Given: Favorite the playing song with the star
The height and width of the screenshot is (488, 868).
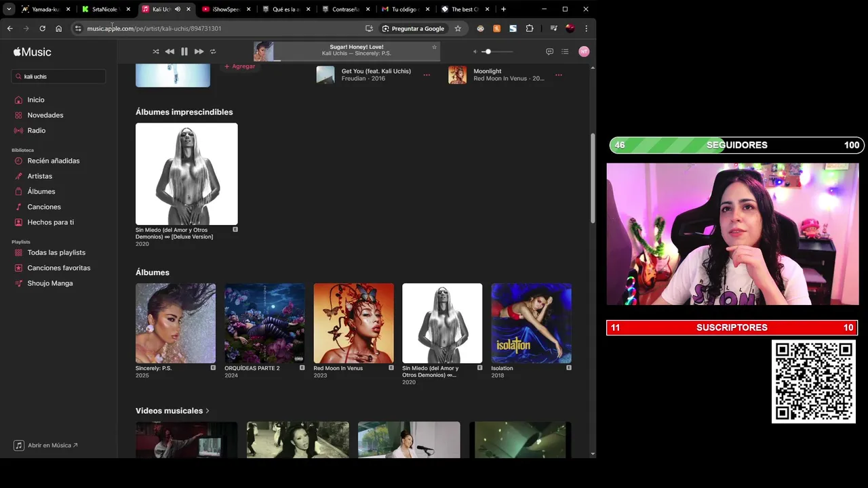Looking at the screenshot, I should pyautogui.click(x=435, y=47).
